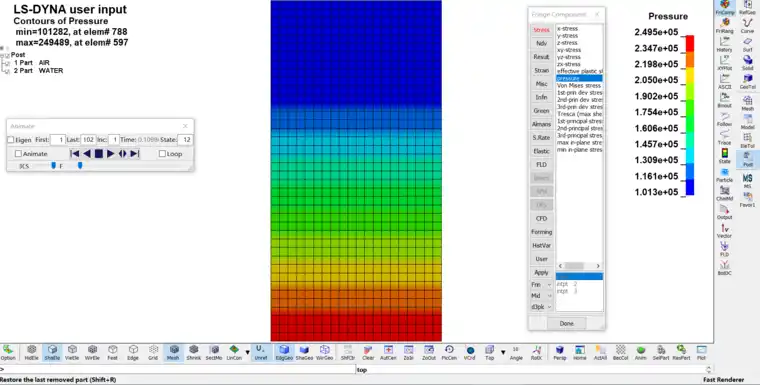Select the Trace tool
The width and height of the screenshot is (760, 385).
tap(725, 137)
